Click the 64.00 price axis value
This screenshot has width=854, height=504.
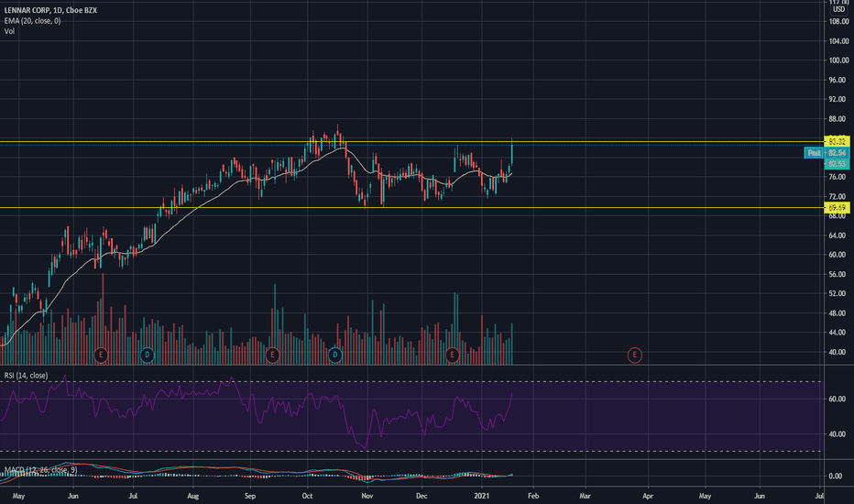click(838, 236)
